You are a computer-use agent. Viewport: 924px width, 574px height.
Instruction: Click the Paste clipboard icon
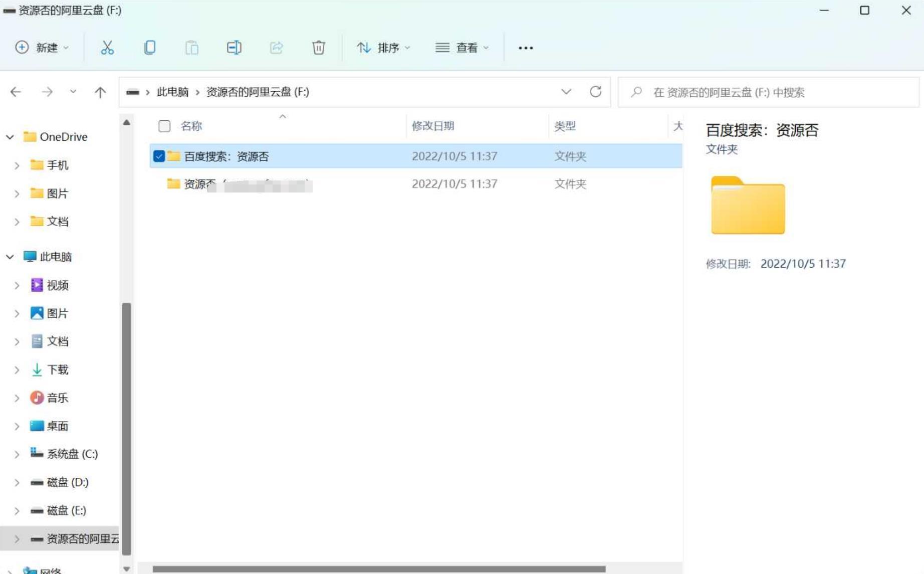pos(192,48)
